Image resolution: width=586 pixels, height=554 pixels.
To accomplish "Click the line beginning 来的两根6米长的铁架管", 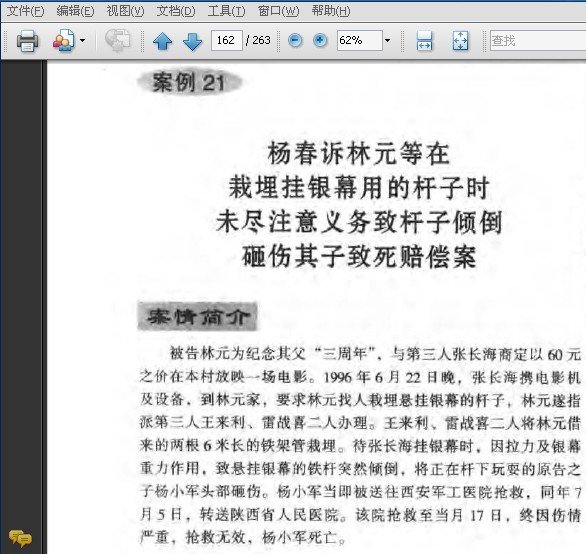I will pyautogui.click(x=360, y=446).
